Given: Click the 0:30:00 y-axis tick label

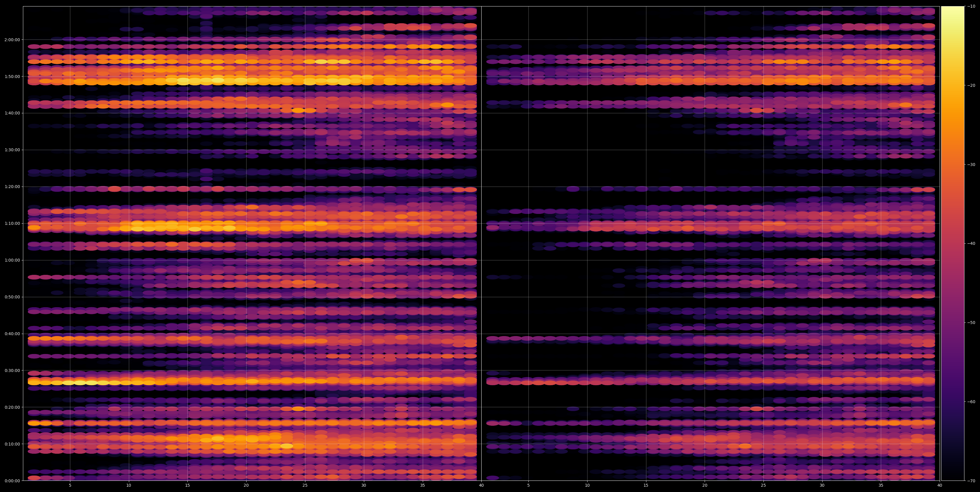Looking at the screenshot, I should coord(12,370).
